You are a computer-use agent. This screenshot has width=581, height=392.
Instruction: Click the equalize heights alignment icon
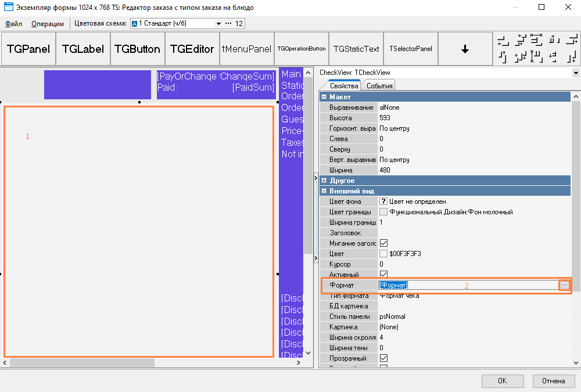pos(536,56)
